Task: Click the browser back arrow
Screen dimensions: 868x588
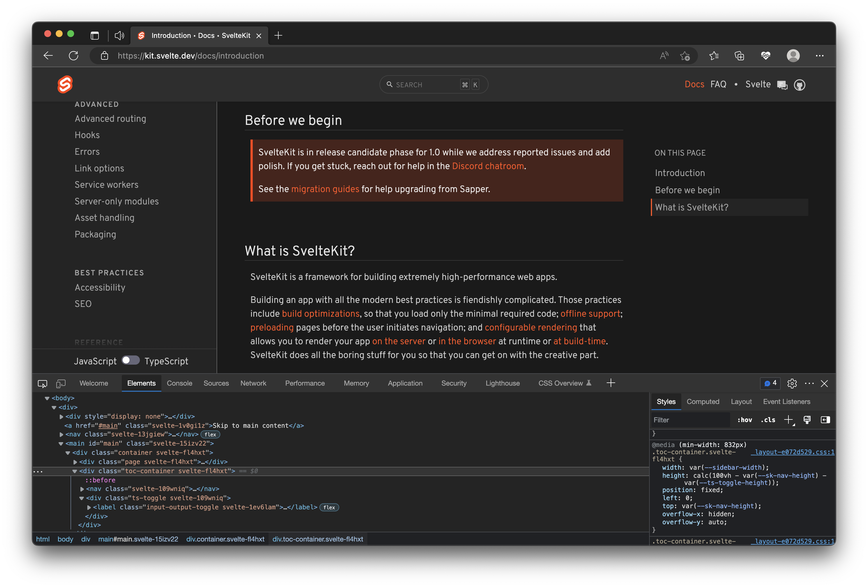Action: (48, 56)
